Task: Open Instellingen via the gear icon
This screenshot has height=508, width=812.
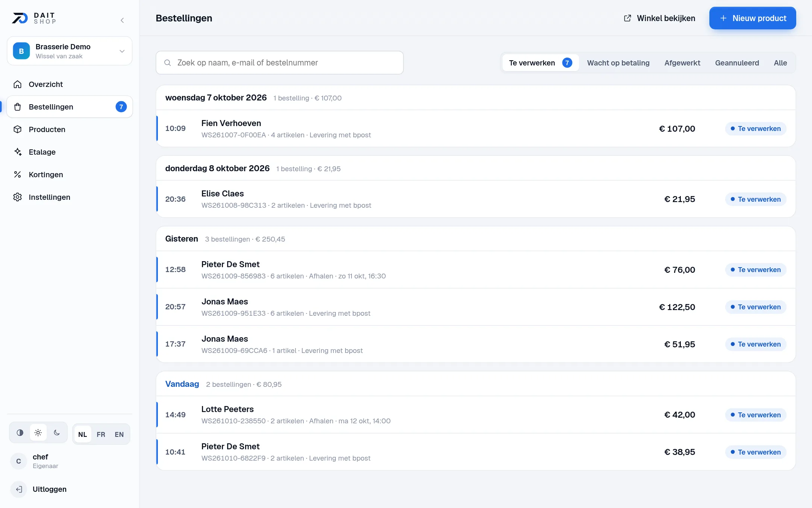Action: [x=17, y=197]
